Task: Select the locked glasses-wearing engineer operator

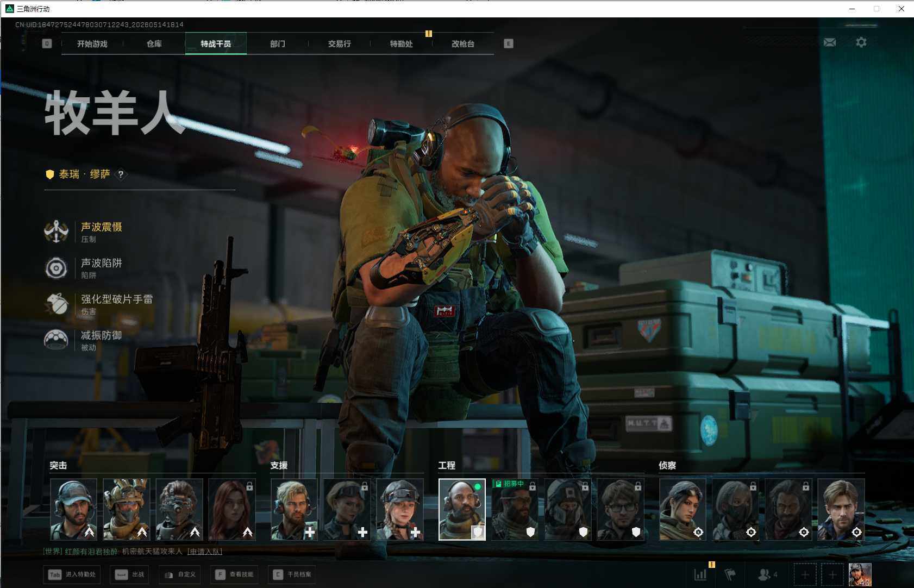Action: [x=621, y=510]
